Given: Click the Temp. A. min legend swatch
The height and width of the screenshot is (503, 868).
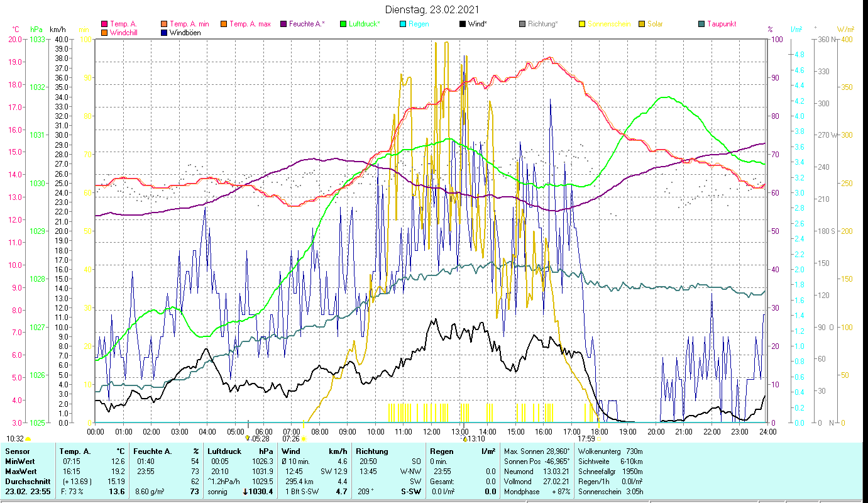Looking at the screenshot, I should [164, 25].
